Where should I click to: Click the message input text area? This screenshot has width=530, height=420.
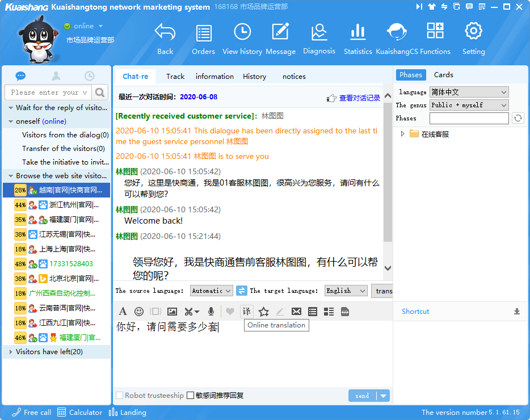point(253,354)
